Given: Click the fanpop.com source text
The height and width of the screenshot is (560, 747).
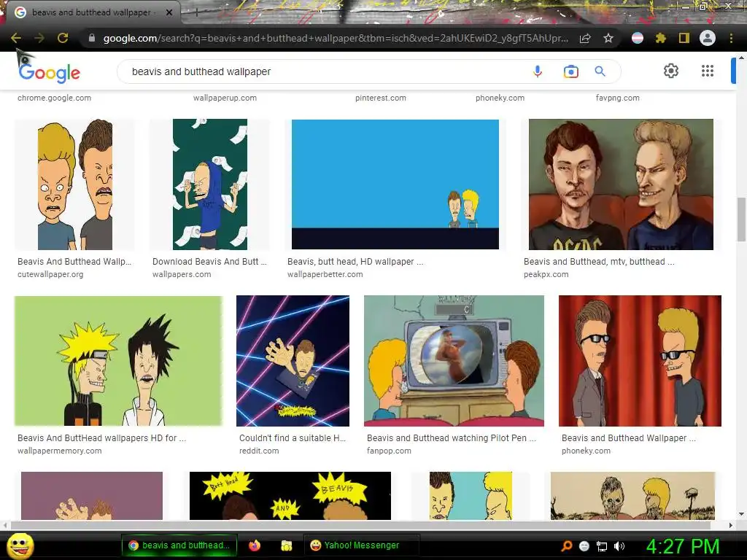Looking at the screenshot, I should click(389, 451).
